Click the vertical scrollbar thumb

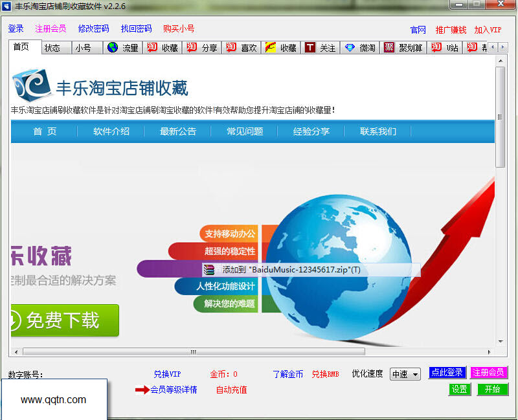tap(500, 117)
